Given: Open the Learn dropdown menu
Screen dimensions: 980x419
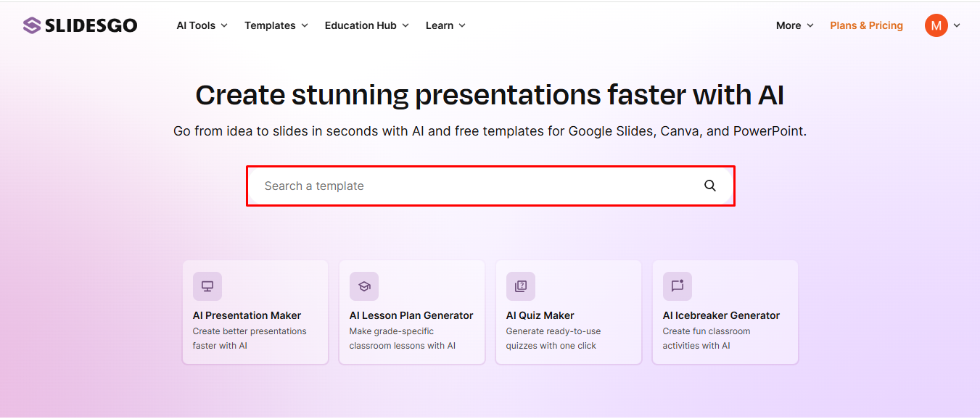Looking at the screenshot, I should (445, 25).
